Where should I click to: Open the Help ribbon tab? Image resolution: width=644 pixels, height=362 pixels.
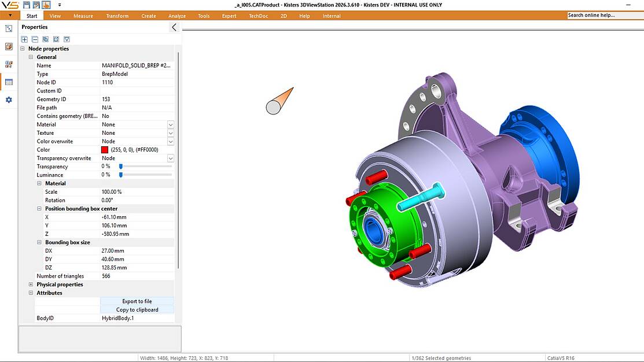click(x=304, y=16)
